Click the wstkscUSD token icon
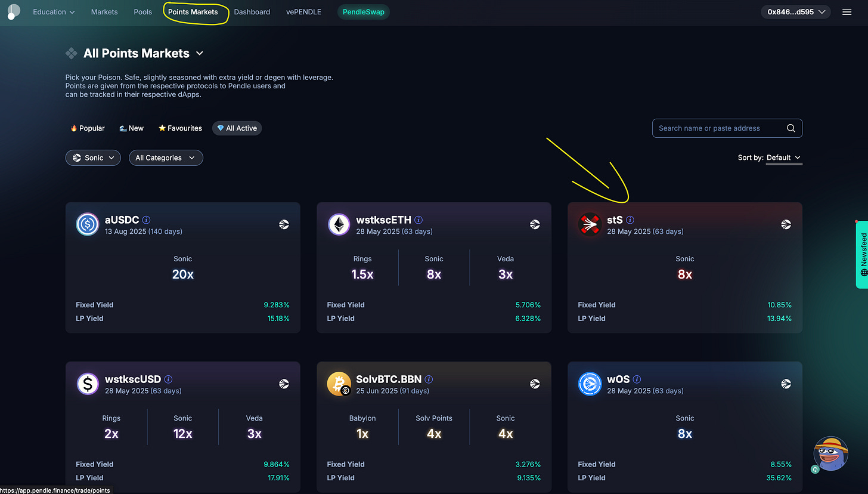868x494 pixels. tap(88, 384)
